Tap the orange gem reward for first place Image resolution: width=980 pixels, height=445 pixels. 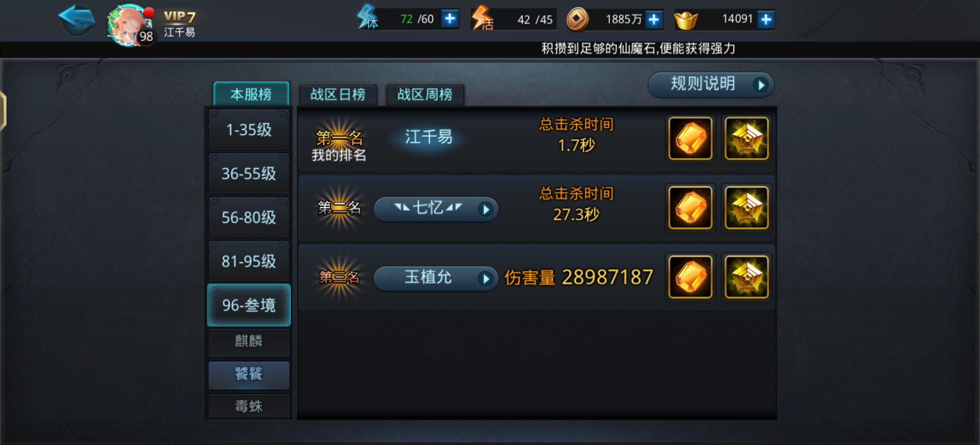click(690, 138)
